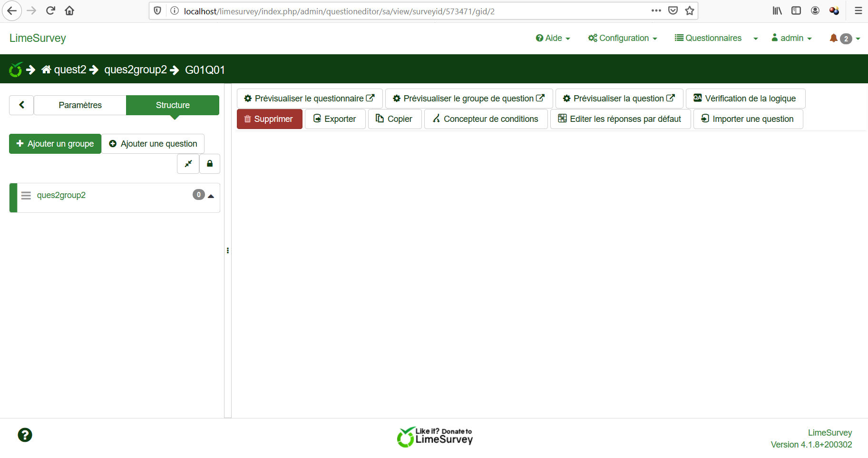The height and width of the screenshot is (458, 868).
Task: Toggle the question organizer lock
Action: click(210, 164)
